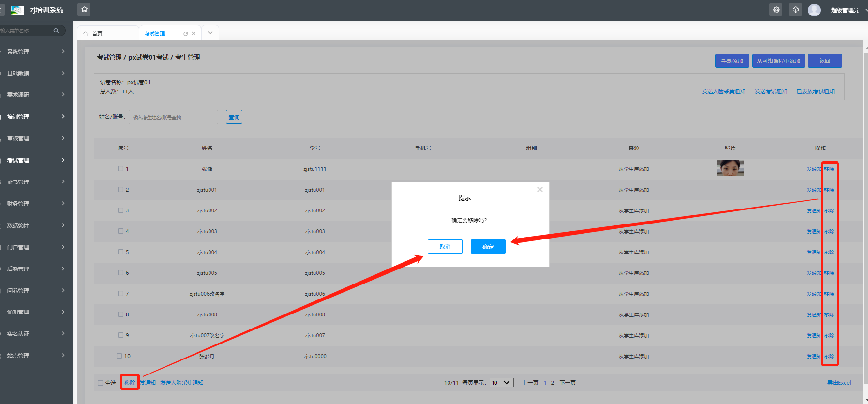Screen dimensions: 868x404
Task: Jump to page 2 in pagination
Action: (552, 383)
